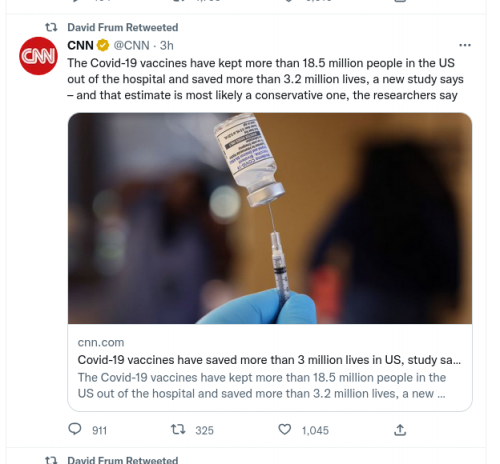
Task: Click the CNN display name
Action: [x=80, y=45]
